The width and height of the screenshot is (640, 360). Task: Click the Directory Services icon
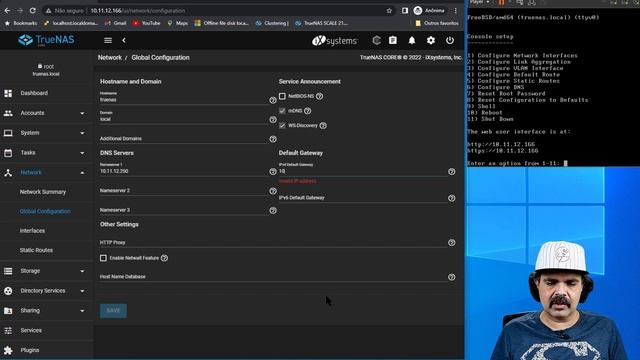tap(8, 291)
